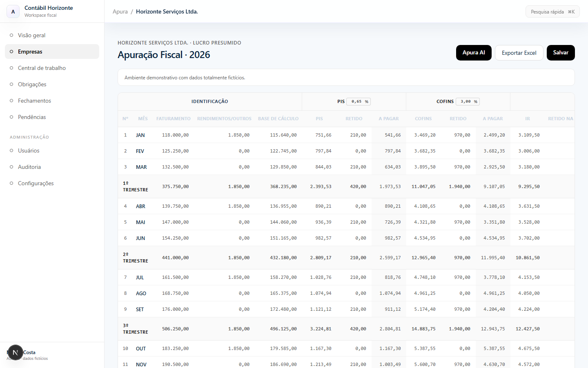Screen dimensions: 588x368
Task: Edit the PIS rate field 0,65 %
Action: 359,101
